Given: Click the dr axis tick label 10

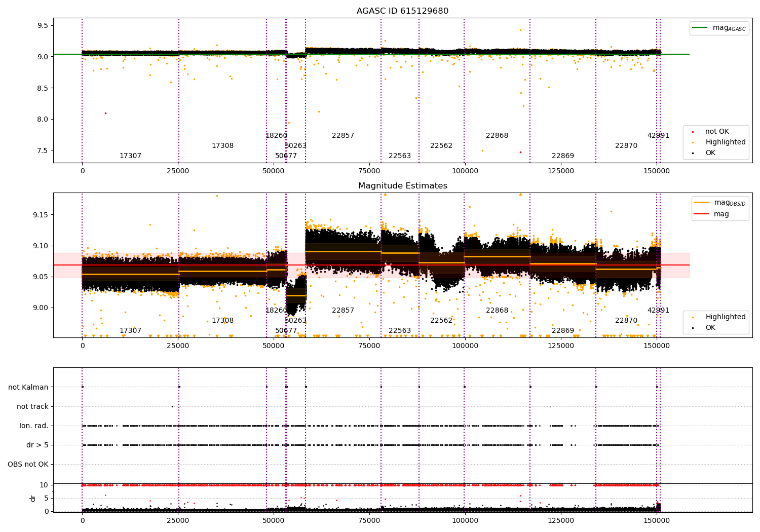Looking at the screenshot, I should click(44, 485).
